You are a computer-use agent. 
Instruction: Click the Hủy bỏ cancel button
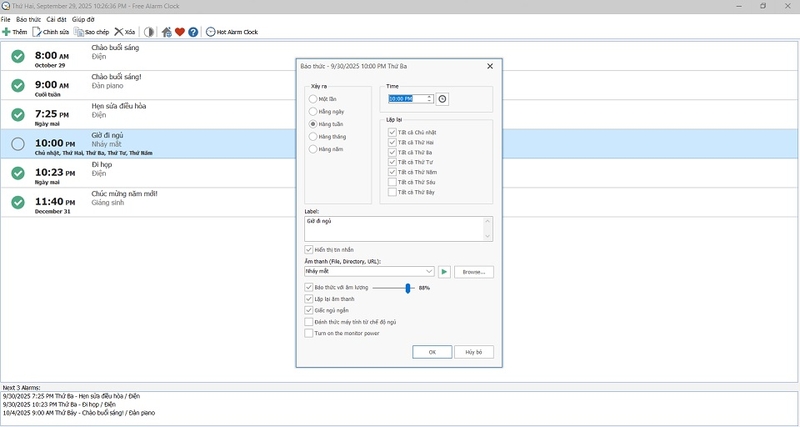tap(474, 352)
